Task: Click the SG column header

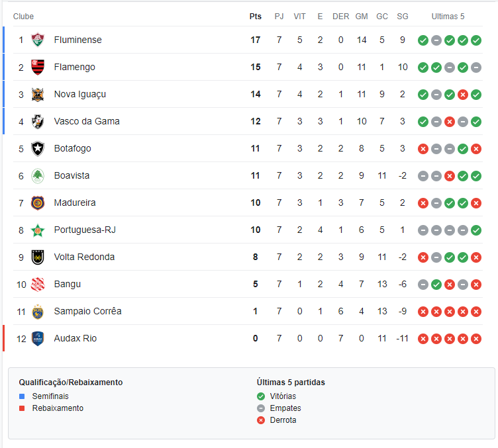Action: 403,17
